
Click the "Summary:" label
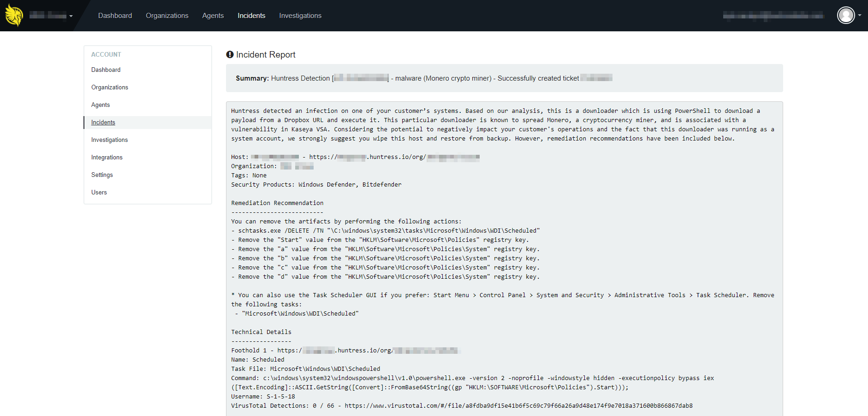[x=252, y=78]
